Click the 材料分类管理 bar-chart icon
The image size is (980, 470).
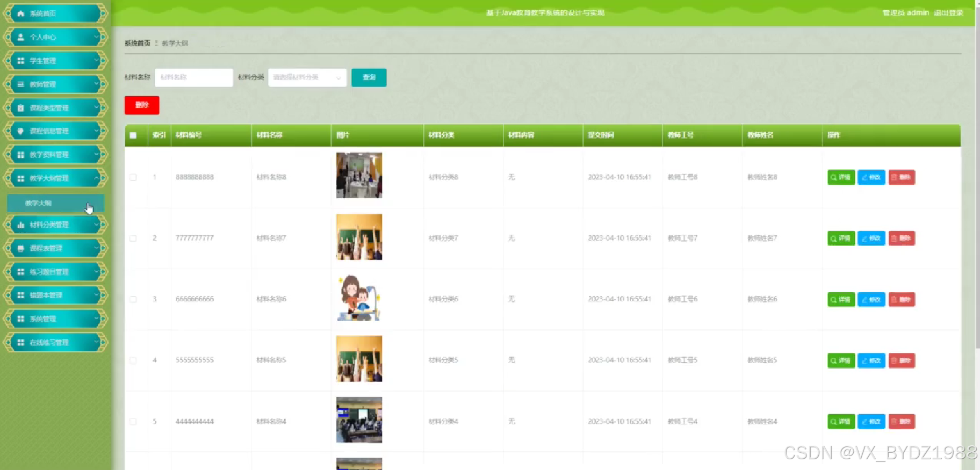(x=20, y=225)
